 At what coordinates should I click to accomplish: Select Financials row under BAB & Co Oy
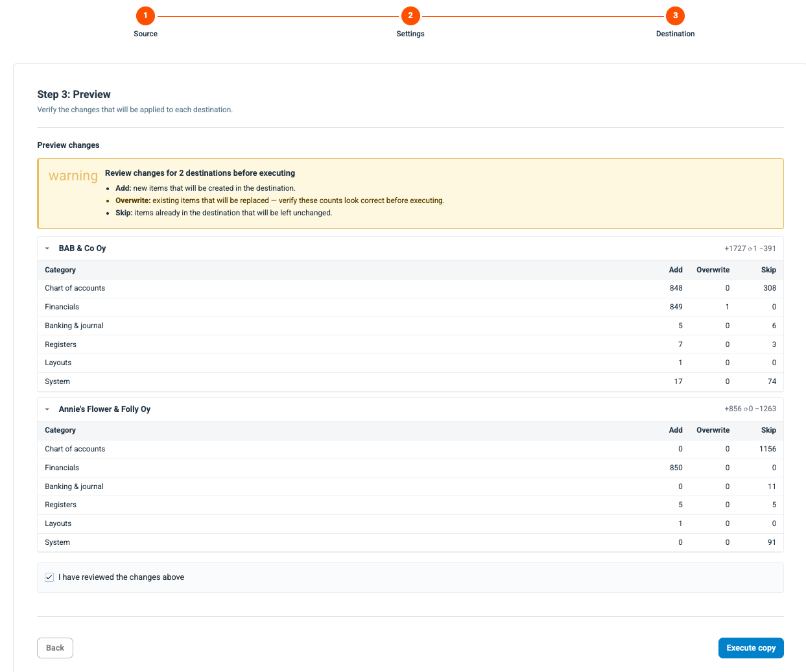(x=410, y=307)
